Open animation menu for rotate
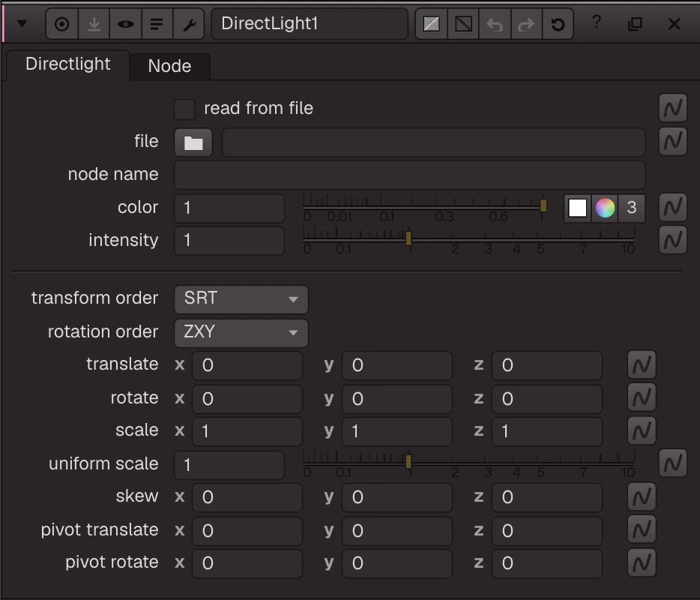Viewport: 700px width, 600px height. [642, 397]
